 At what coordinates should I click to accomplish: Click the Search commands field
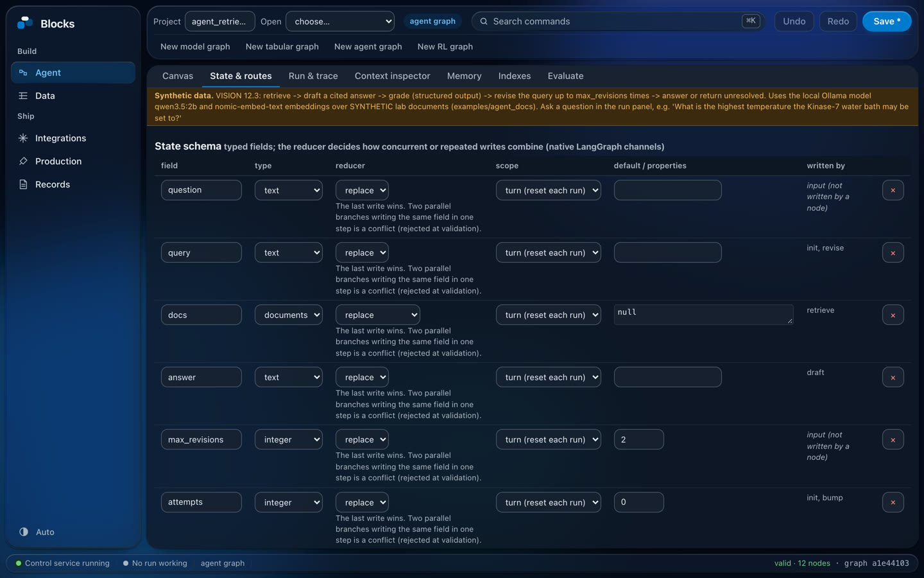pyautogui.click(x=618, y=21)
